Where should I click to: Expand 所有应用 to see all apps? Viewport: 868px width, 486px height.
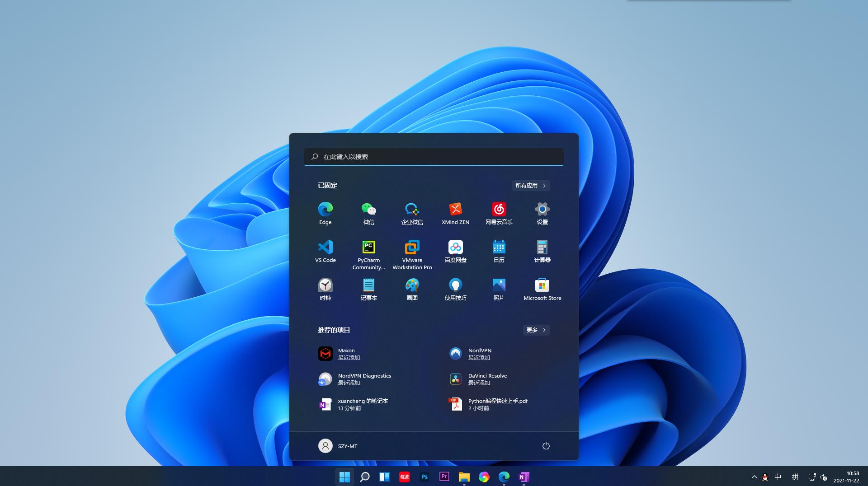point(531,186)
